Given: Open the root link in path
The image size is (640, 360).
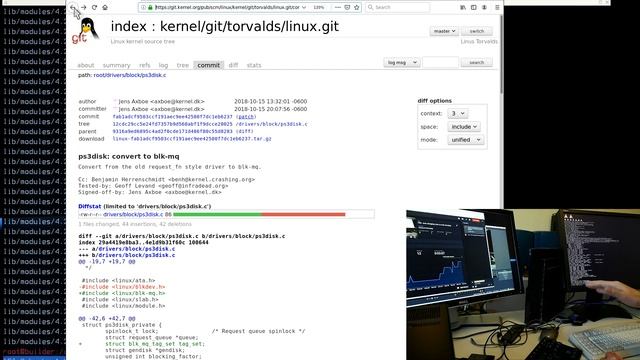Looking at the screenshot, I should click(99, 75).
